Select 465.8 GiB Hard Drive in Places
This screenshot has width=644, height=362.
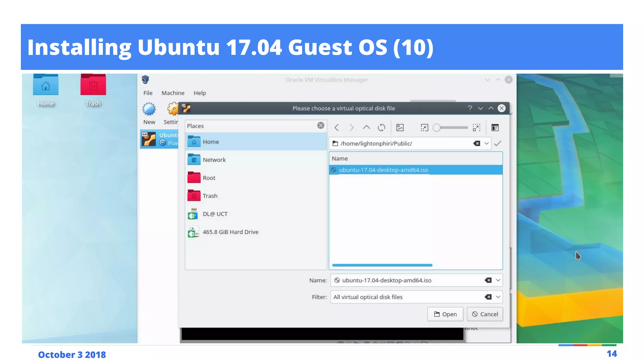click(x=256, y=232)
